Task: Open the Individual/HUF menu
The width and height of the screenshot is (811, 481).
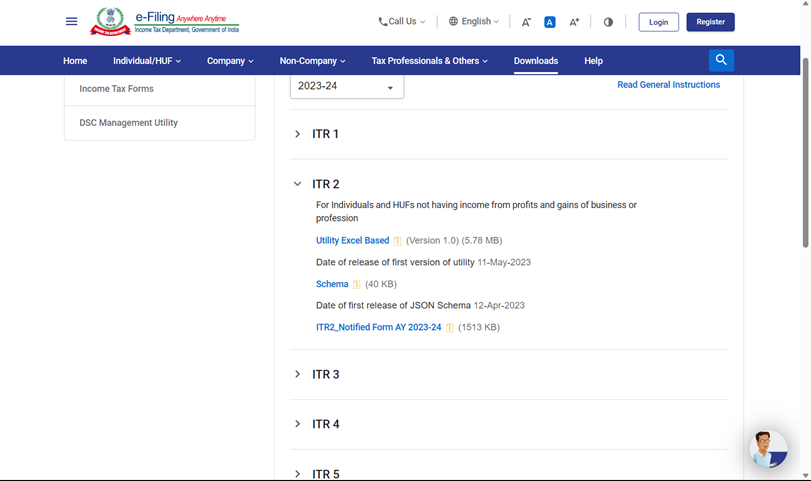Action: click(x=147, y=61)
